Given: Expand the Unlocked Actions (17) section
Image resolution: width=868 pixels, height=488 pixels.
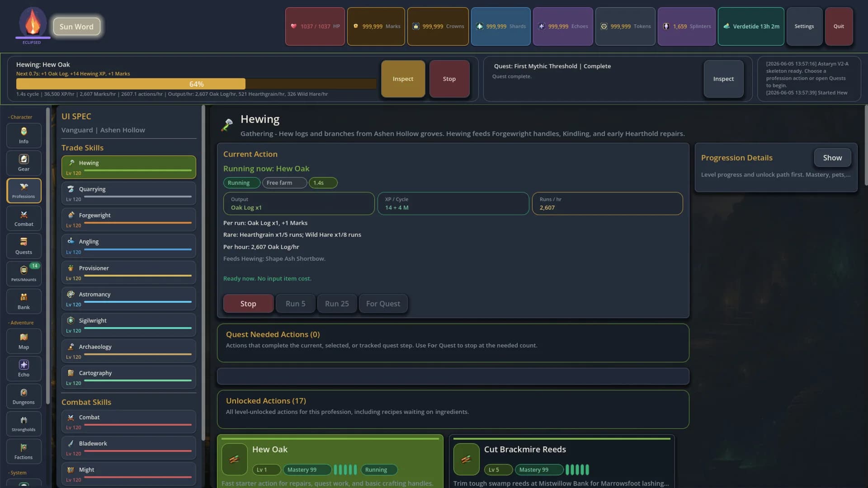Looking at the screenshot, I should click(x=453, y=409).
